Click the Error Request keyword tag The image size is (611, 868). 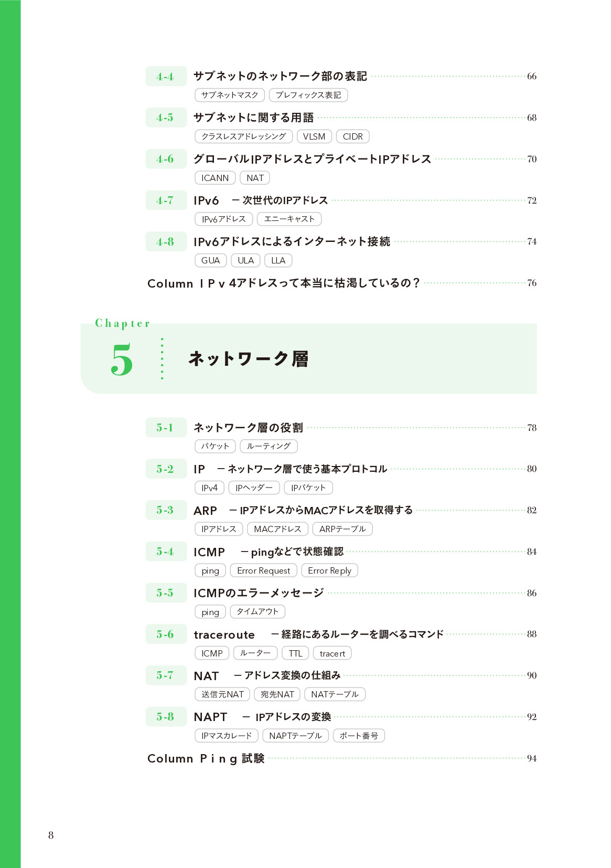tap(263, 570)
